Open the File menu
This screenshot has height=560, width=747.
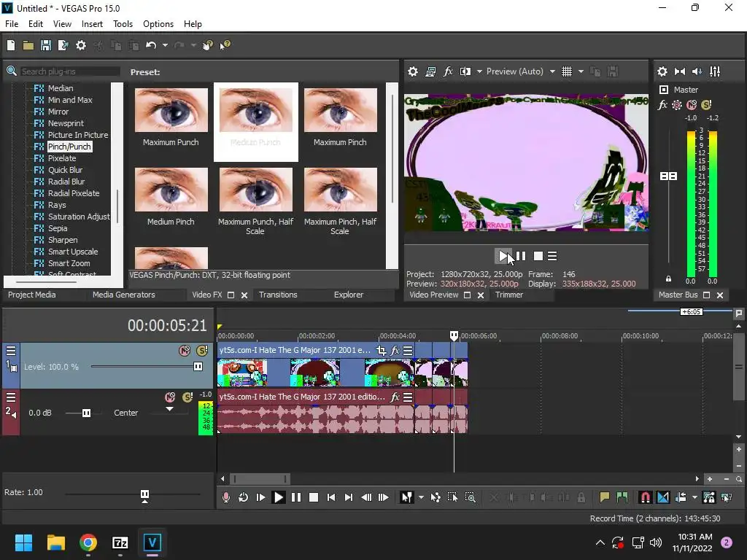(12, 24)
